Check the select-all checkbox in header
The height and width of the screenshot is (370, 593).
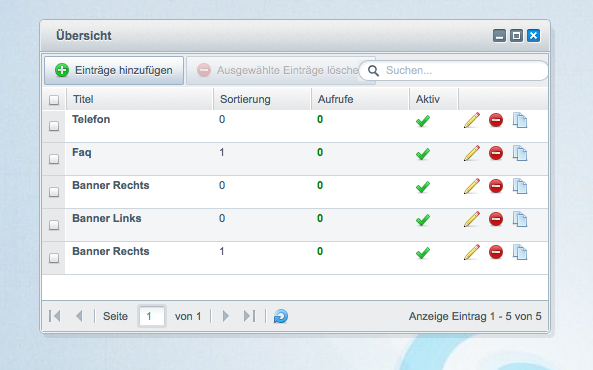click(54, 100)
